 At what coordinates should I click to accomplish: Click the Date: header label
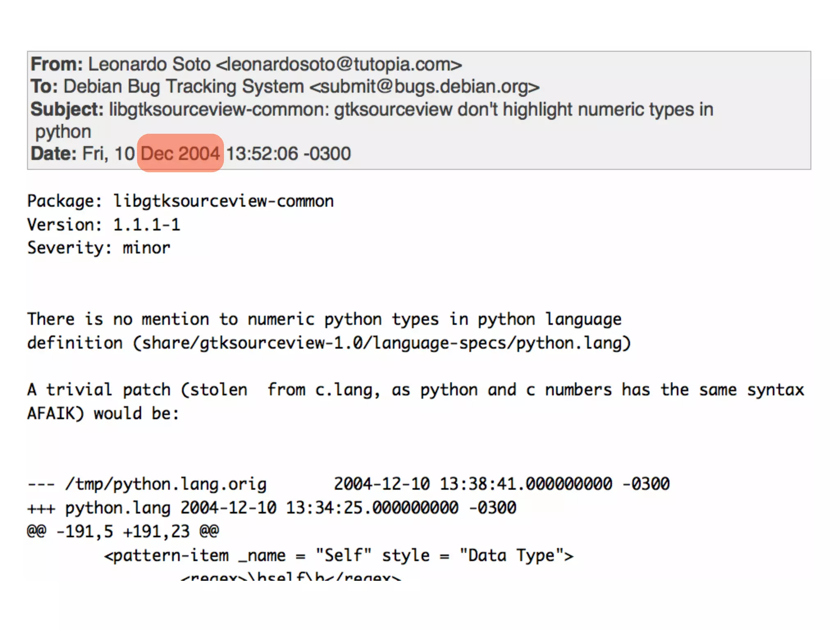tap(53, 153)
